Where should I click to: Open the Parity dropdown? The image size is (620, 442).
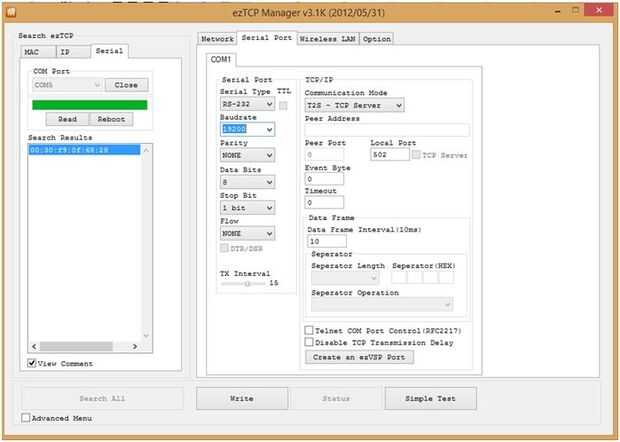247,155
